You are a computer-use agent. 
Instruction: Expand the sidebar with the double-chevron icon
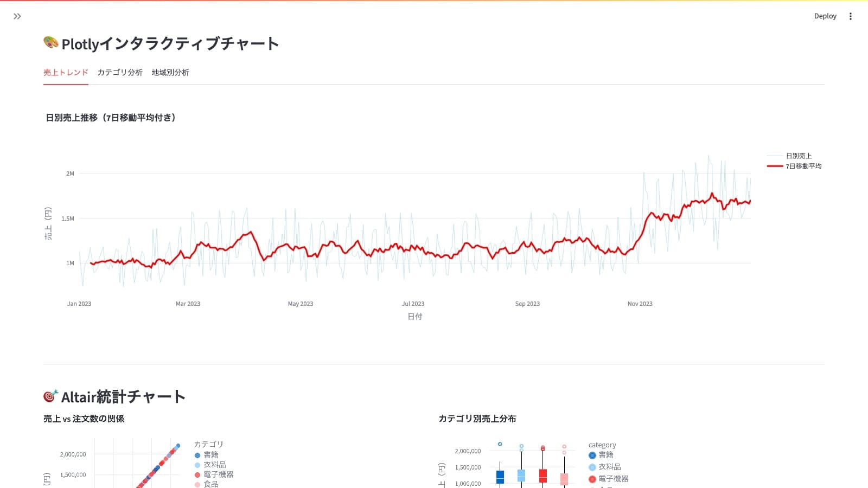click(x=17, y=16)
